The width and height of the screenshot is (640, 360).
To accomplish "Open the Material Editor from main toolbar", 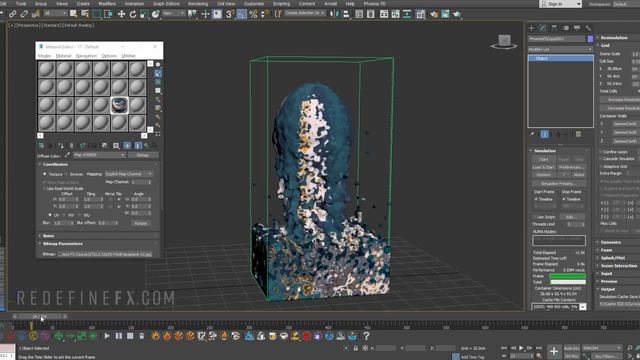I will (x=420, y=14).
